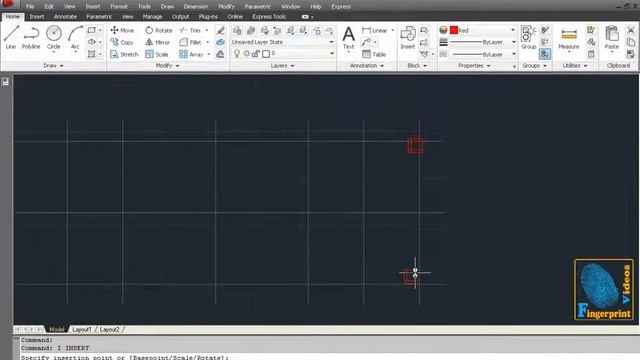This screenshot has width=640, height=360.
Task: Toggle layer on/off lightbulb icon
Action: (237, 53)
